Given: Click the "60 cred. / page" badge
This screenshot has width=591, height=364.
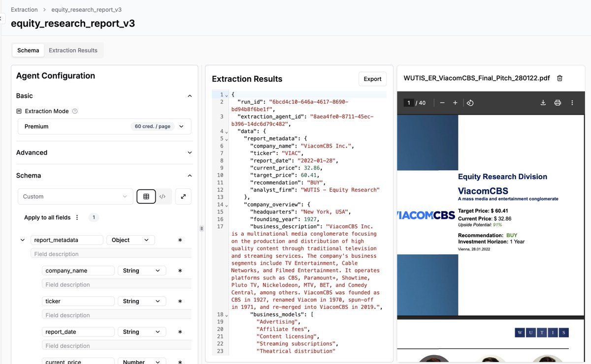Looking at the screenshot, I should 153,126.
